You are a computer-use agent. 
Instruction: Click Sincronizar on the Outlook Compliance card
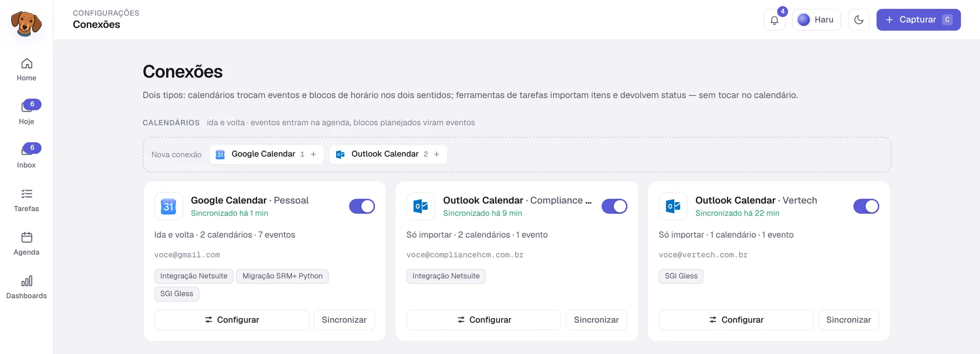point(596,320)
